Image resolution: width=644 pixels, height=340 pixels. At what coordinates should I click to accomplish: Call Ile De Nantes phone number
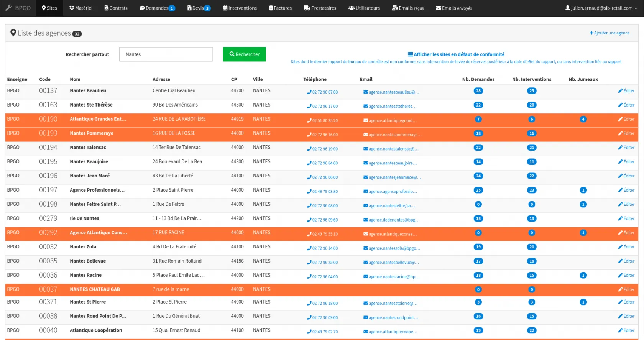(x=324, y=220)
